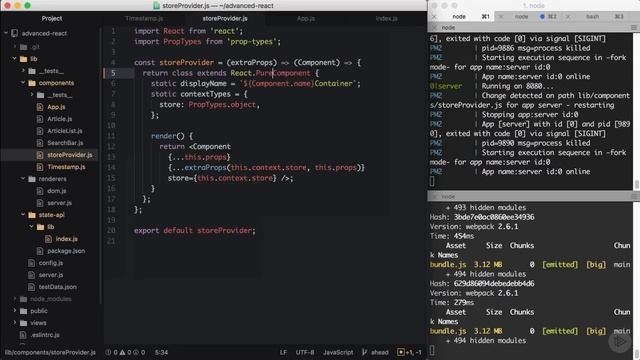Expand the .git folder
The width and height of the screenshot is (640, 360).
click(15, 47)
